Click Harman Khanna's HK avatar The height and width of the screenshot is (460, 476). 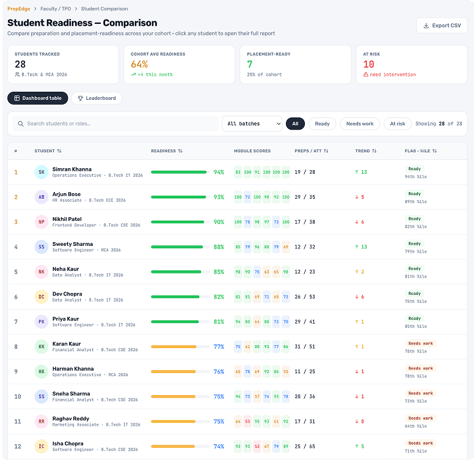tap(42, 371)
